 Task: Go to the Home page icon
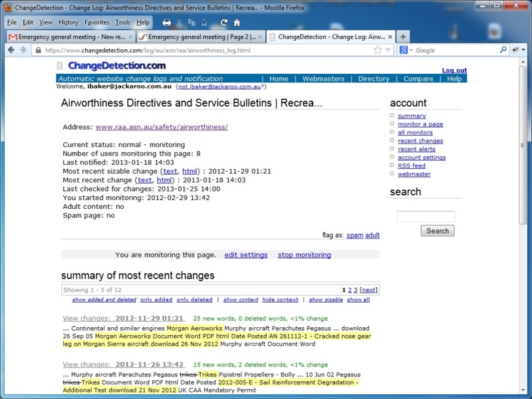(237, 23)
